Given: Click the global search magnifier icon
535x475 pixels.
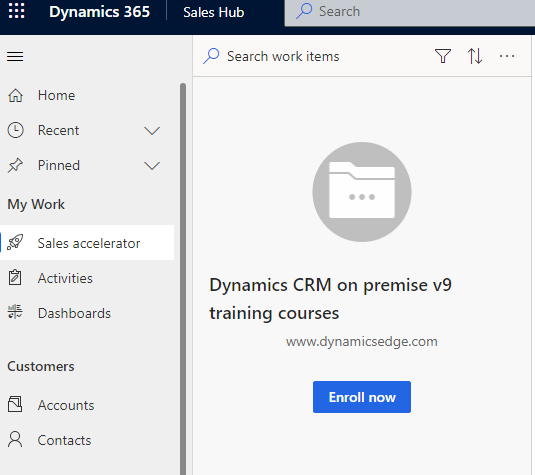Looking at the screenshot, I should tap(304, 11).
